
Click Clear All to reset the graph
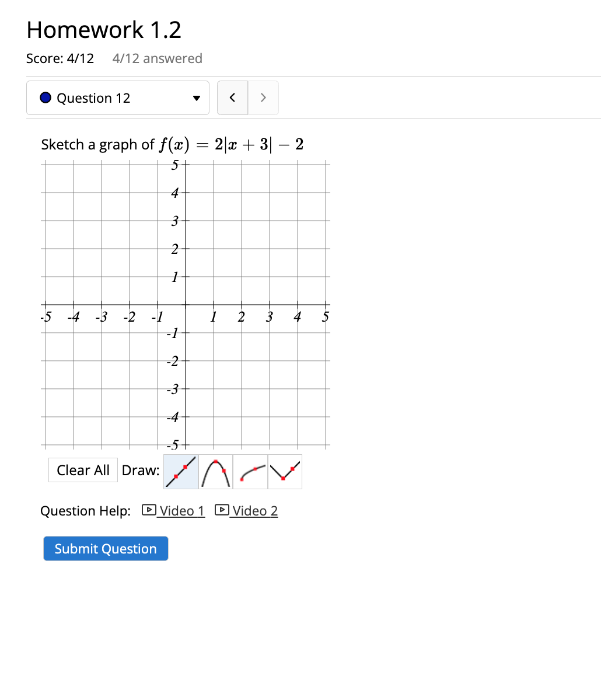pyautogui.click(x=83, y=470)
